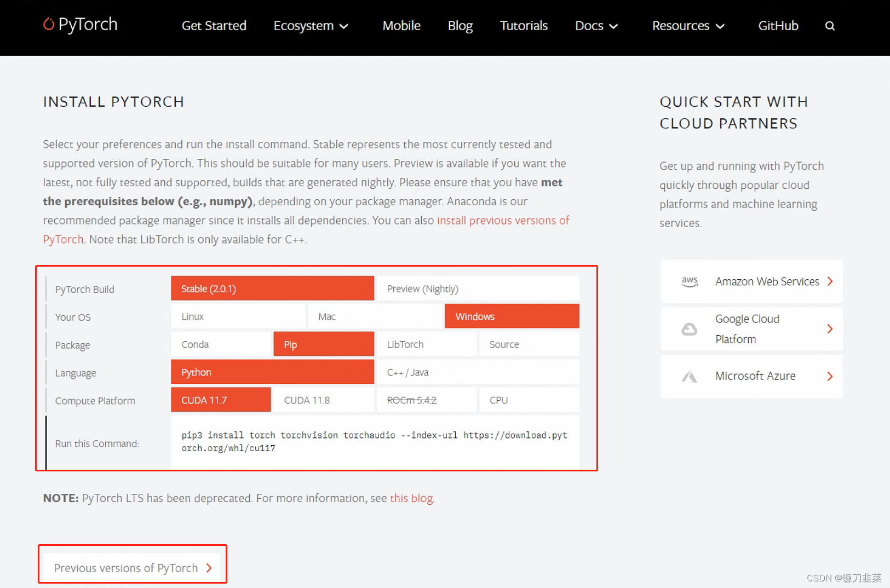Follow the 'this blog' link
The height and width of the screenshot is (588, 890).
[411, 498]
